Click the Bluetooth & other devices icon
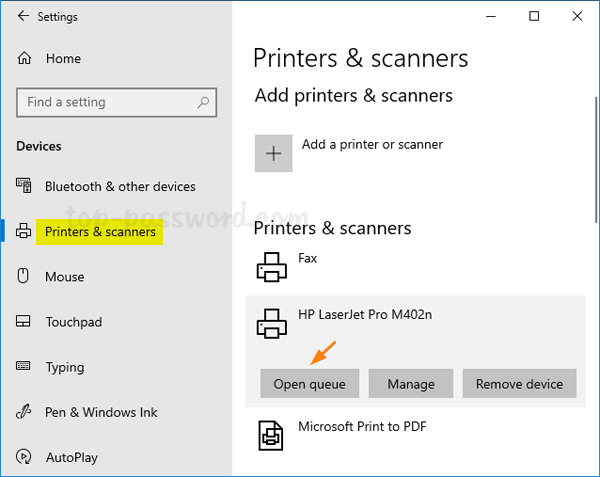The image size is (600, 477). [x=25, y=187]
